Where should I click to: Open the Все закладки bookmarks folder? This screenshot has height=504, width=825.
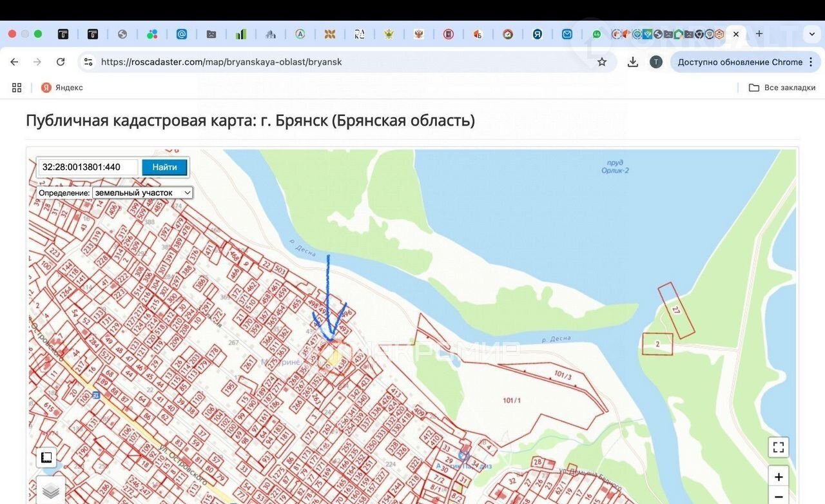(x=782, y=88)
